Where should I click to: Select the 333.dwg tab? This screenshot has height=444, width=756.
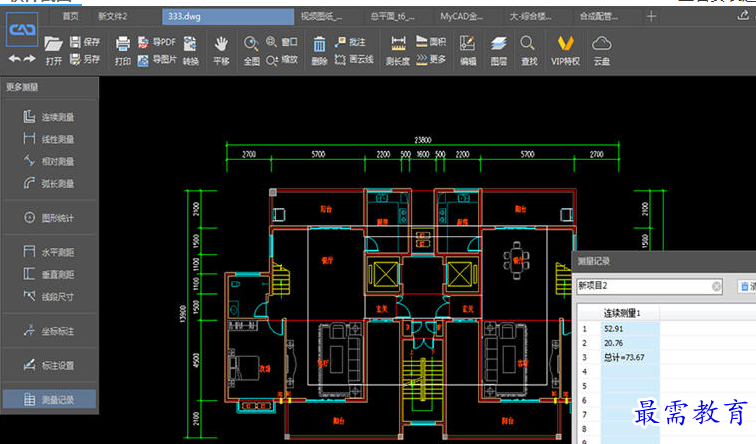pyautogui.click(x=228, y=16)
